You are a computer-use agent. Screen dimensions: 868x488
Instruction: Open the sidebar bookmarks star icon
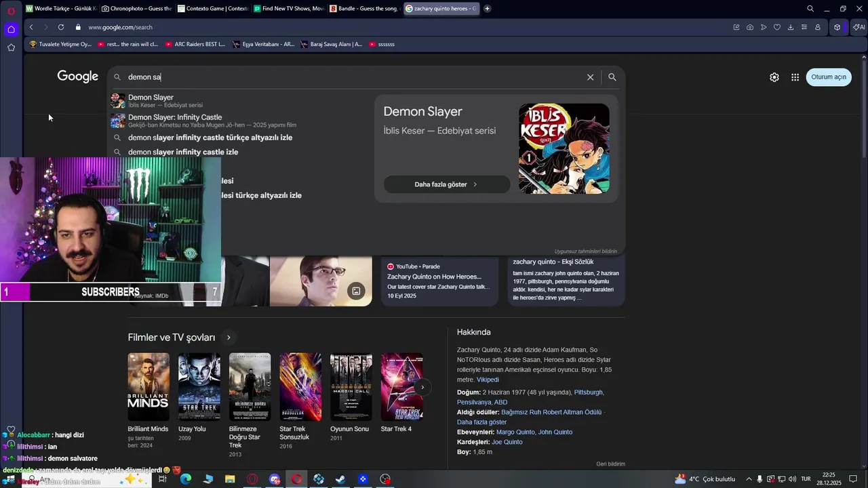[x=11, y=47]
